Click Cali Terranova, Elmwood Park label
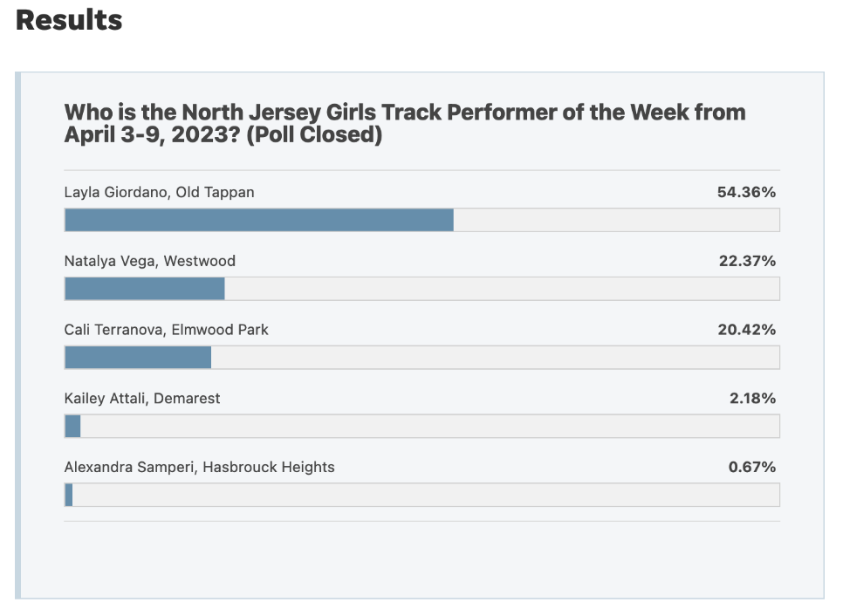The height and width of the screenshot is (616, 843). (166, 330)
